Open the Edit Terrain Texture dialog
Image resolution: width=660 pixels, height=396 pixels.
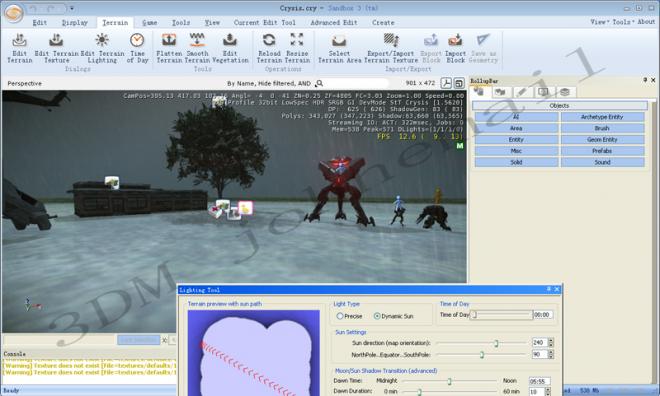coord(56,48)
